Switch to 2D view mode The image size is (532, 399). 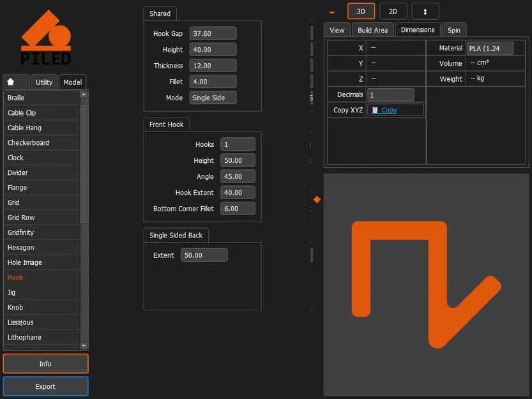click(x=393, y=11)
